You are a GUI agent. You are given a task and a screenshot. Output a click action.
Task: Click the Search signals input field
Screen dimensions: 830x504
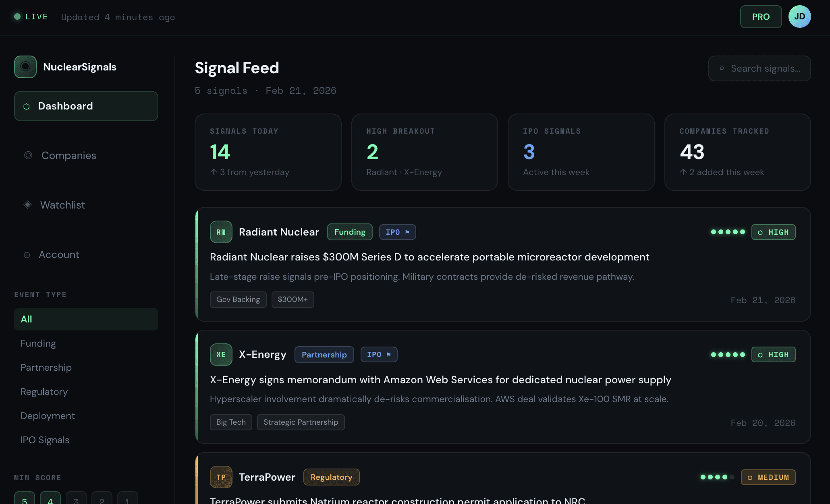(x=759, y=68)
